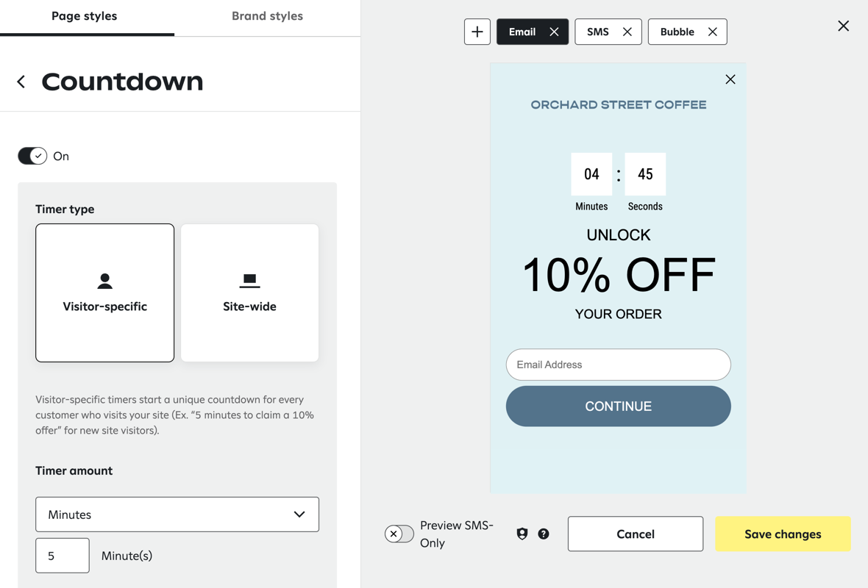Enable Preview SMS-Only
Viewport: 868px width, 588px height.
click(399, 534)
